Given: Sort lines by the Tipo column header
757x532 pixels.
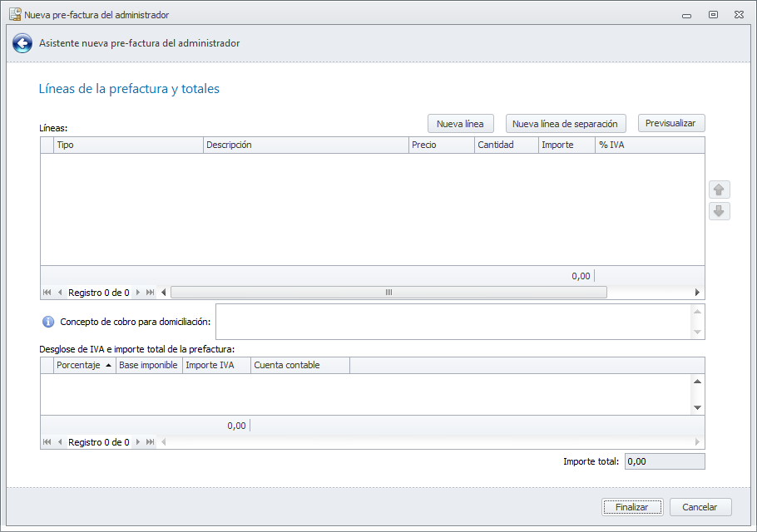Looking at the screenshot, I should point(129,145).
